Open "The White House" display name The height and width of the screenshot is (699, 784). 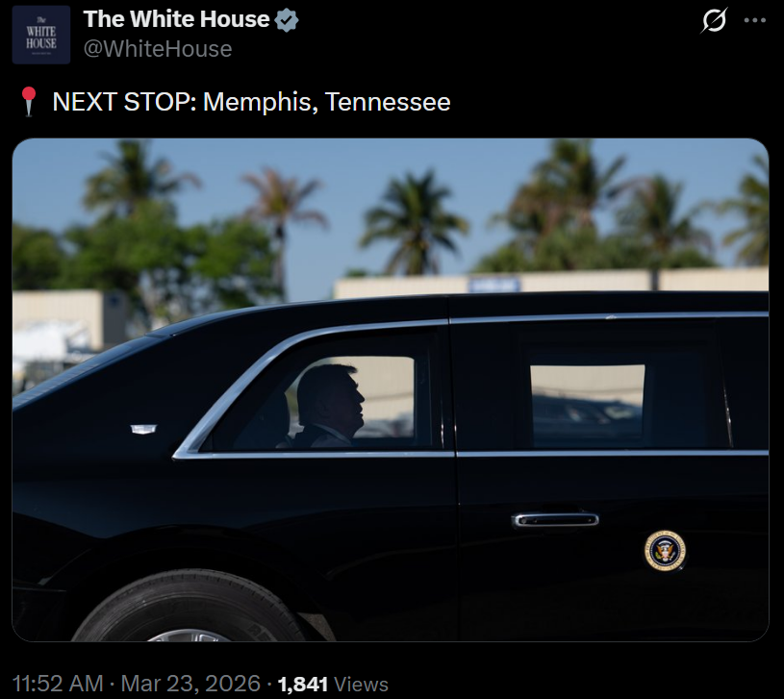tap(176, 19)
